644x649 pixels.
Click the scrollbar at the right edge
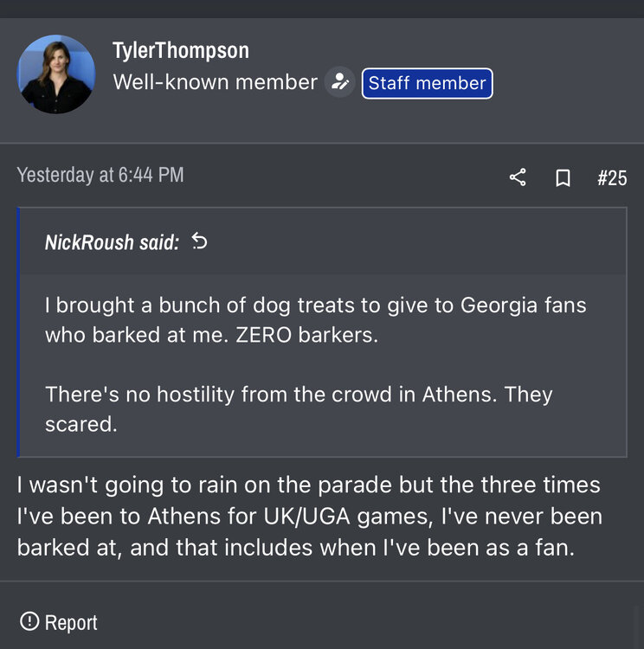coord(639,623)
